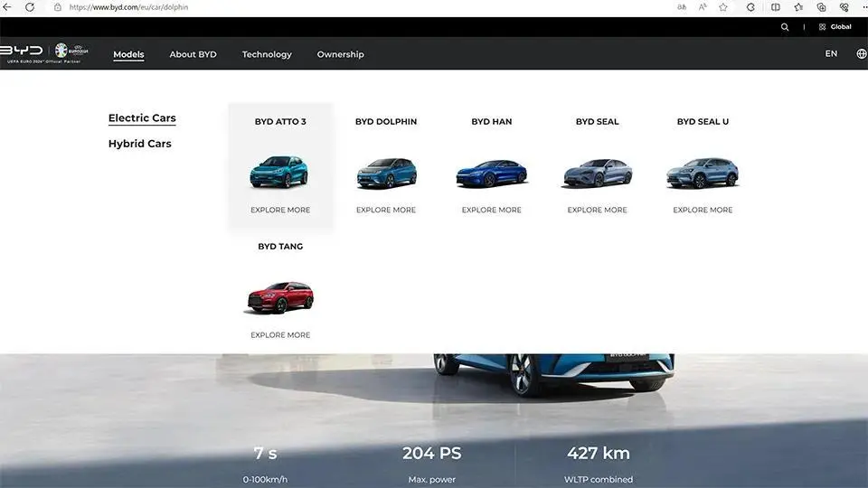Image resolution: width=868 pixels, height=488 pixels.
Task: Click the BYD HAN title
Action: [492, 121]
